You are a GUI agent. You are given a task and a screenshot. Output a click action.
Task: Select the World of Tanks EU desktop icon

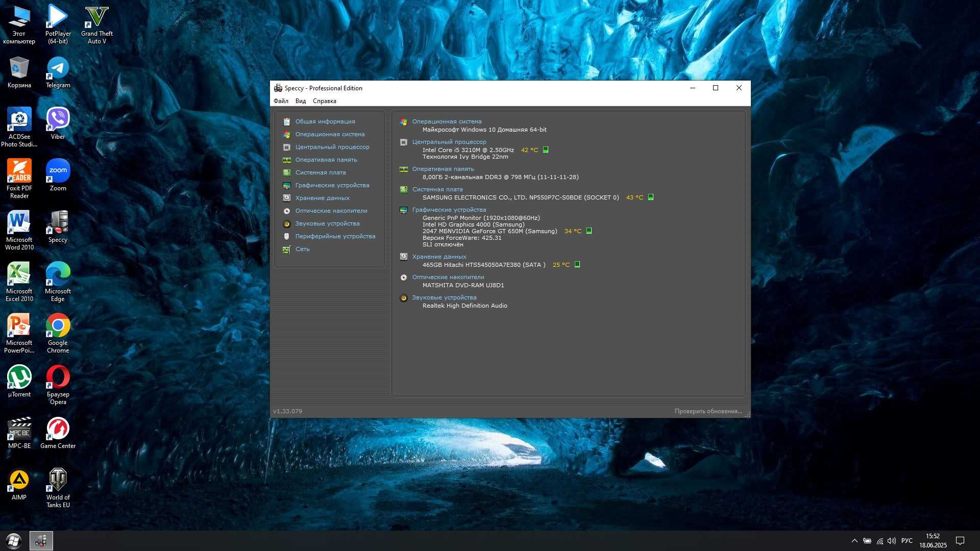pyautogui.click(x=58, y=488)
